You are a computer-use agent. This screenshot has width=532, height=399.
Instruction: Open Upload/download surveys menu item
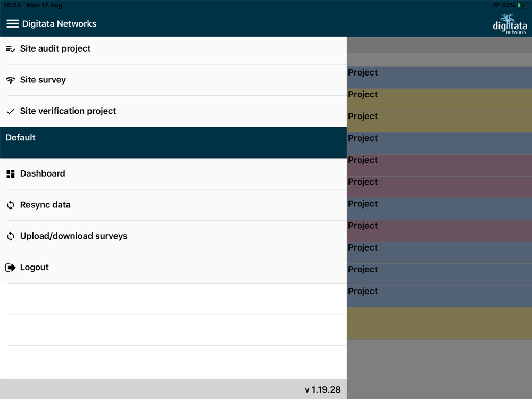tap(173, 236)
